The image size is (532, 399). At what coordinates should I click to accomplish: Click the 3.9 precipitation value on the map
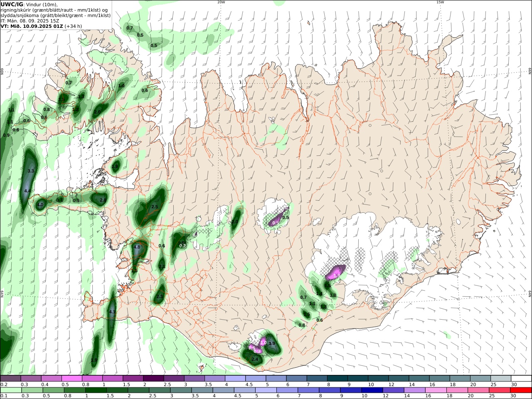tap(272, 343)
